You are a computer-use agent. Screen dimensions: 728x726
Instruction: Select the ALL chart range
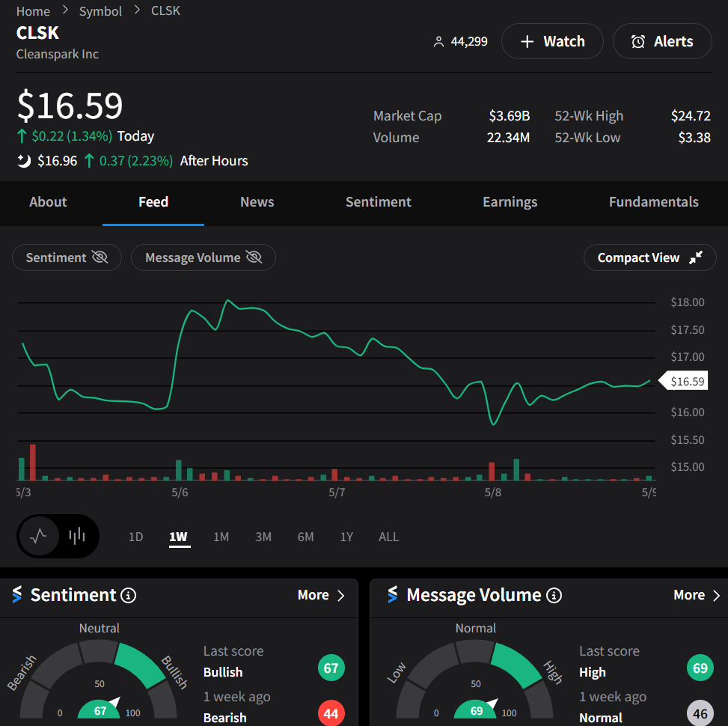coord(388,537)
